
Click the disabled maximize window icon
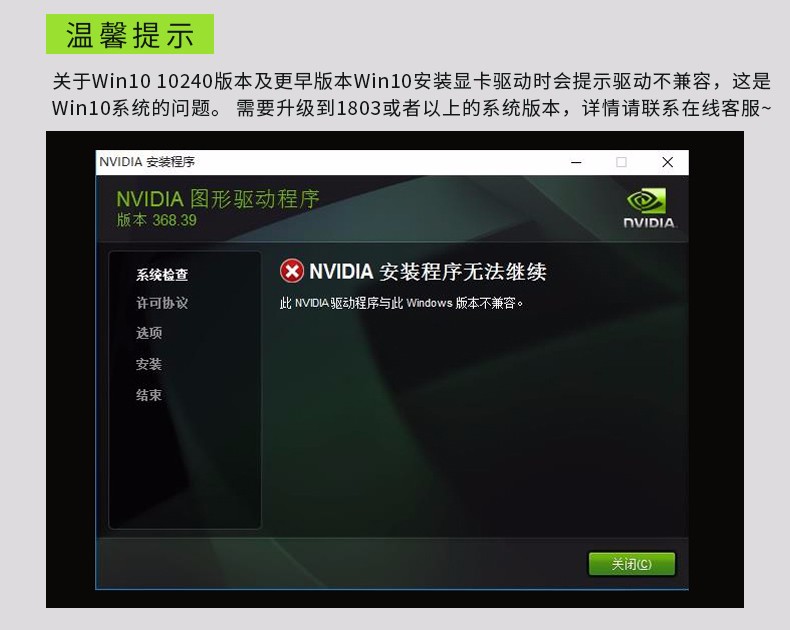click(621, 162)
